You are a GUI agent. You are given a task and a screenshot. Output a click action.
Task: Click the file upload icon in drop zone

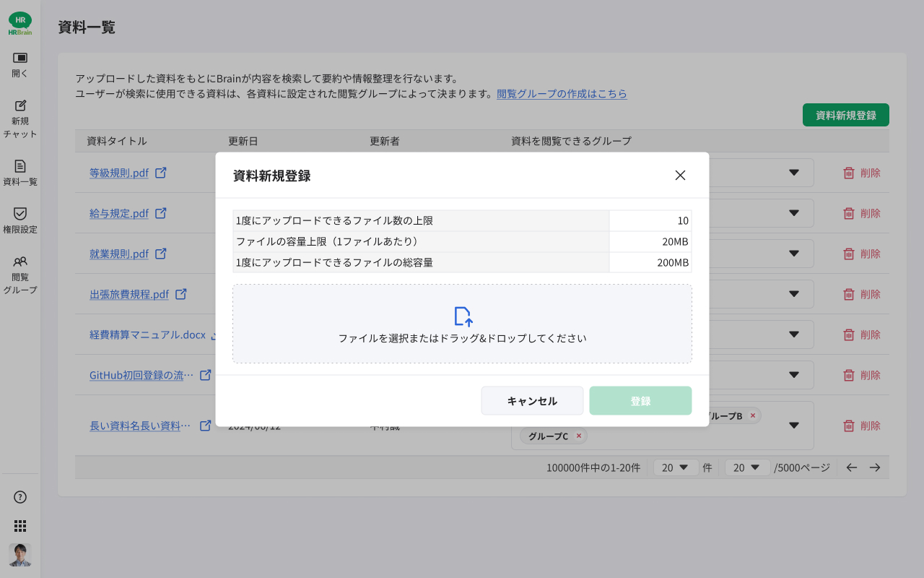pos(463,316)
